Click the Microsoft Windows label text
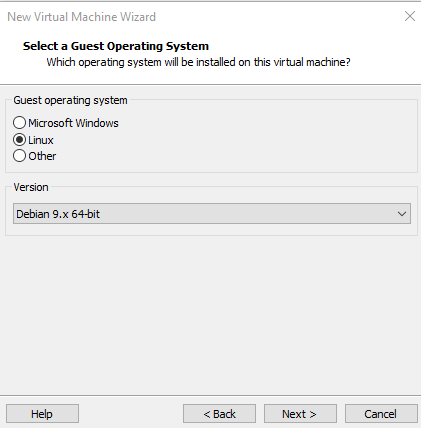 click(73, 123)
